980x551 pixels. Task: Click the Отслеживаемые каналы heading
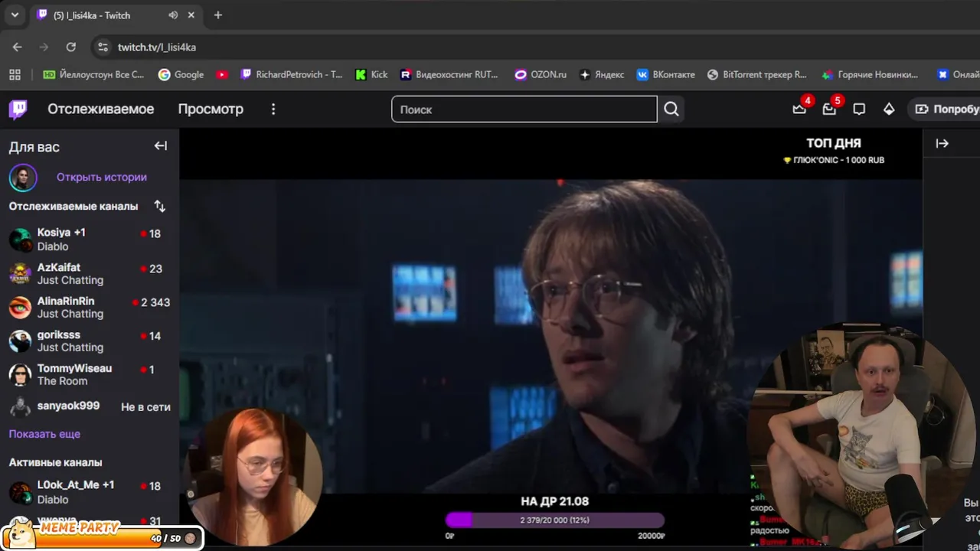click(x=73, y=207)
